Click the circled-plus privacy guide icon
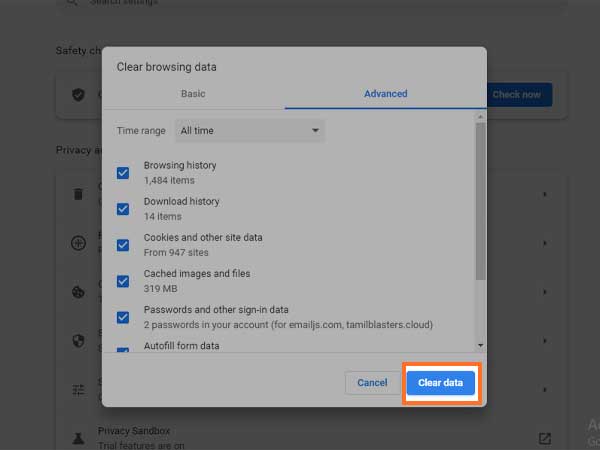The image size is (600, 450). pyautogui.click(x=78, y=243)
